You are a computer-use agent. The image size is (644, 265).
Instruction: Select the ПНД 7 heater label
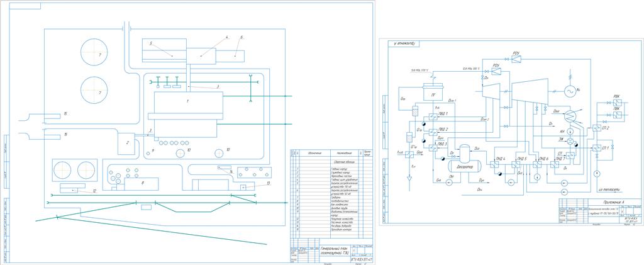point(560,158)
